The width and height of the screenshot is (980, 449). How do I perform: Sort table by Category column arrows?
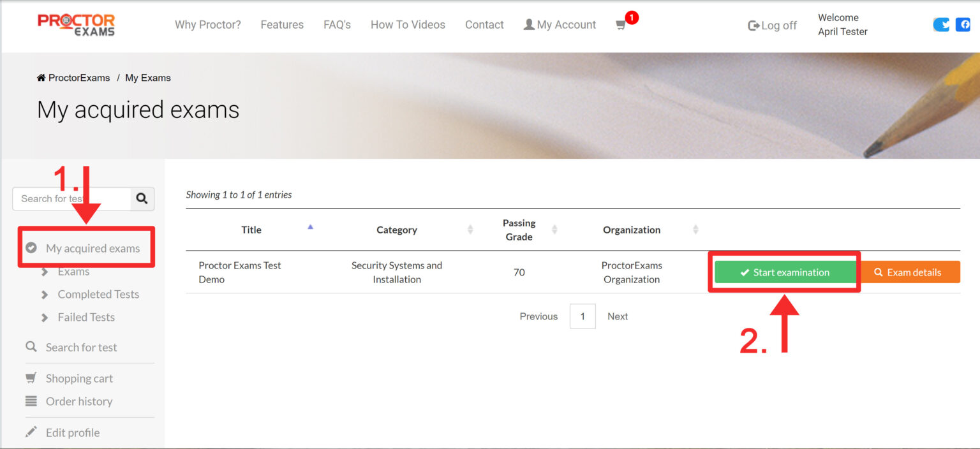(471, 230)
